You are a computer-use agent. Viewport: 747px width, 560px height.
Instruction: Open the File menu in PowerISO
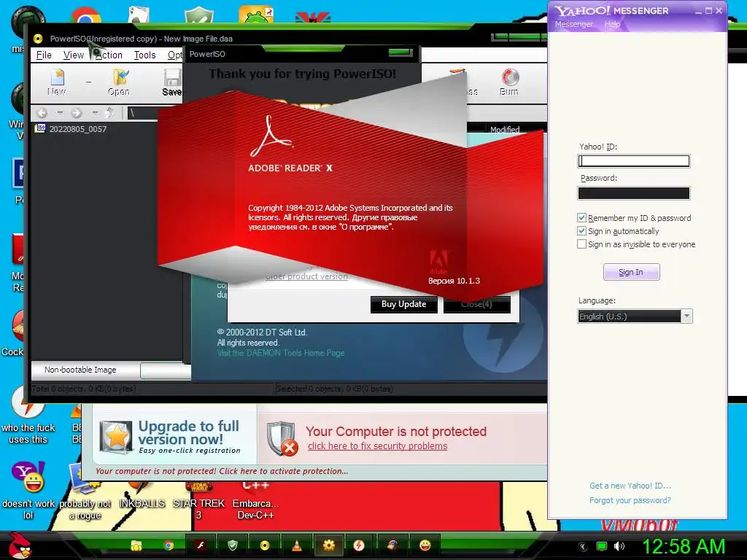[44, 55]
